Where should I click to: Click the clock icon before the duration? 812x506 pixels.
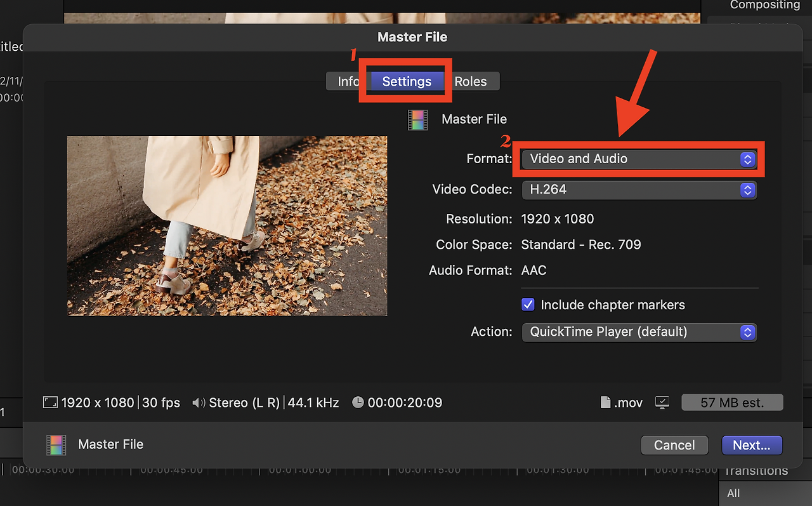coord(357,402)
